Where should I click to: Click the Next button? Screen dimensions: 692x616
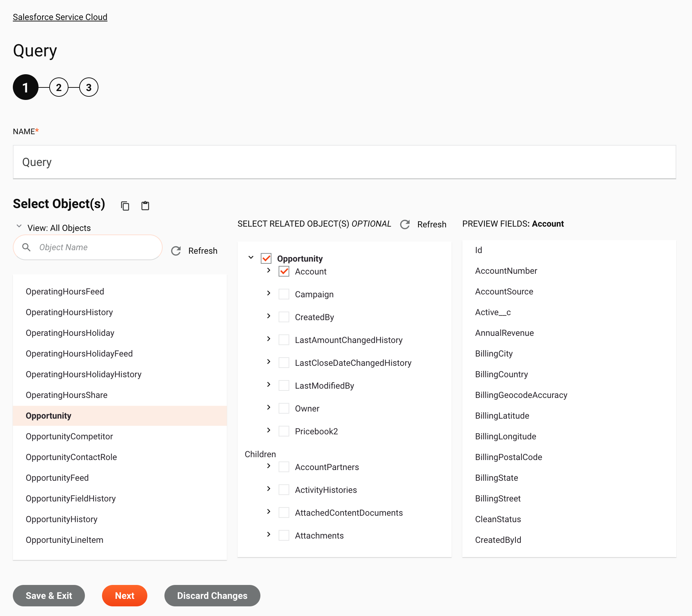pos(124,596)
